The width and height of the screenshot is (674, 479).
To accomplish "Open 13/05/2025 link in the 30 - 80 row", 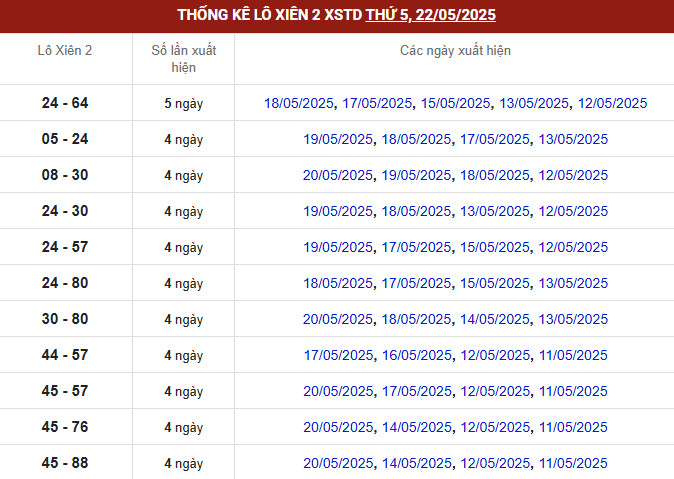I will click(x=573, y=319).
